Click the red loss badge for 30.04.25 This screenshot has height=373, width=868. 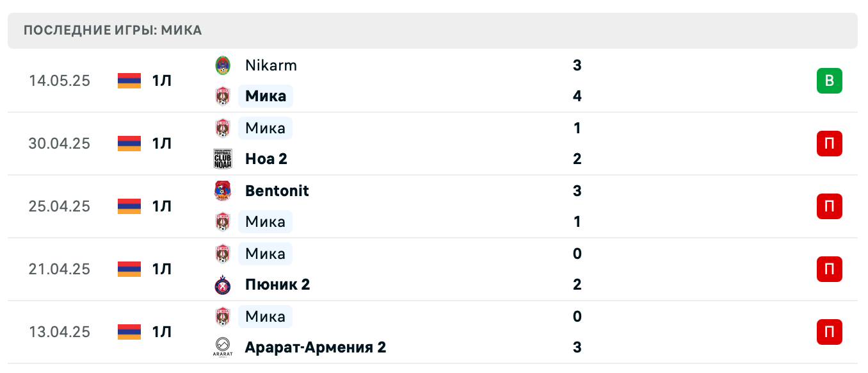pos(829,144)
